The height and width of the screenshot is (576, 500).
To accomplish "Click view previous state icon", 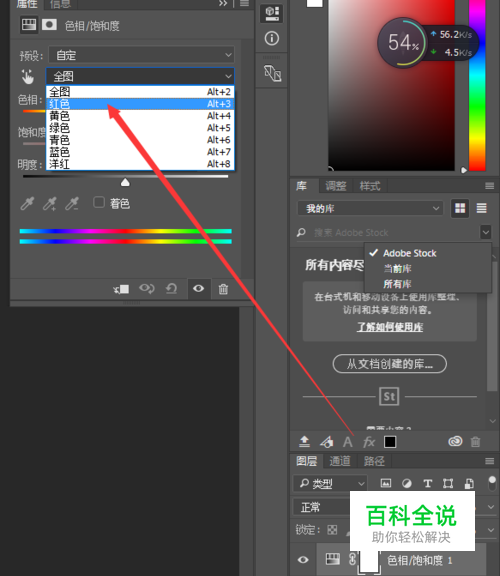I will [147, 289].
